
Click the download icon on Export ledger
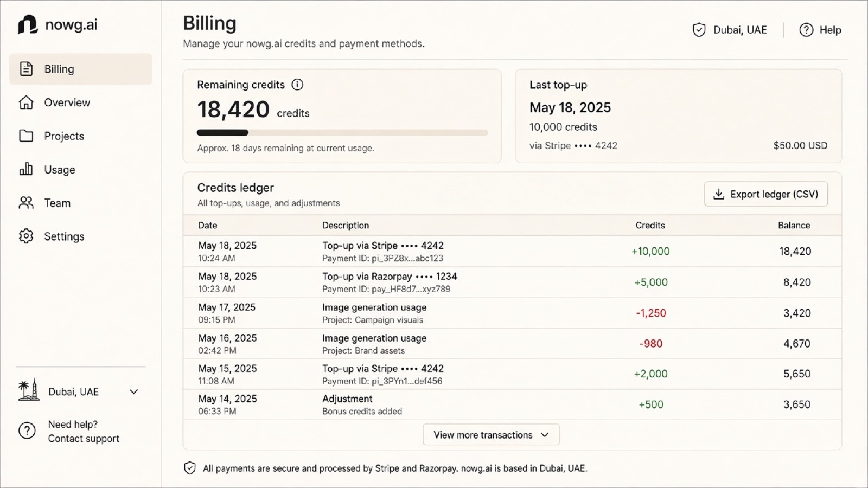[x=719, y=194]
